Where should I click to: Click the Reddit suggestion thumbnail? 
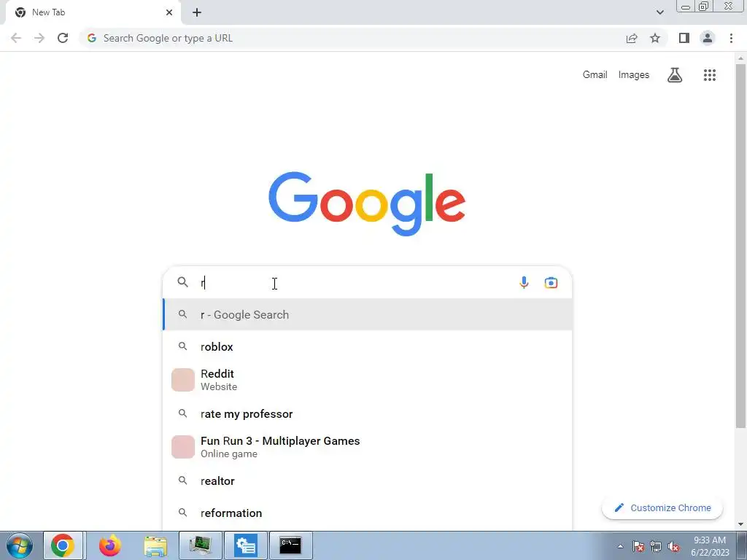(x=183, y=380)
